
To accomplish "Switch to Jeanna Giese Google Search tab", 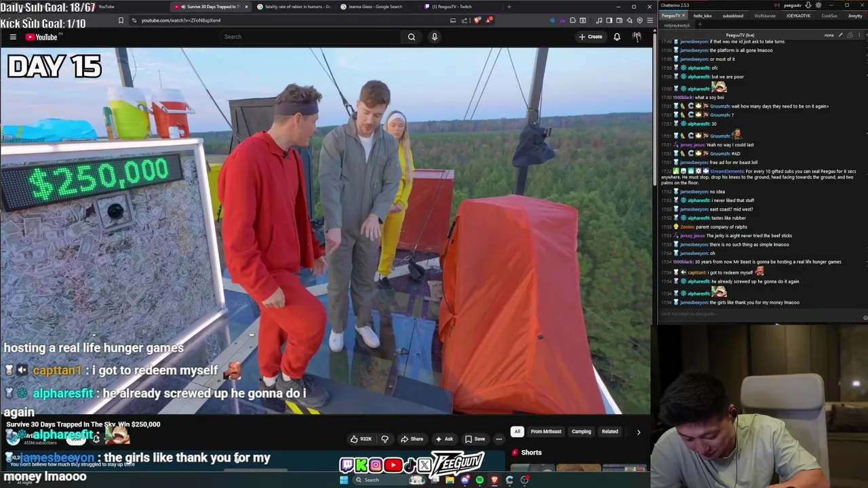I will point(375,7).
